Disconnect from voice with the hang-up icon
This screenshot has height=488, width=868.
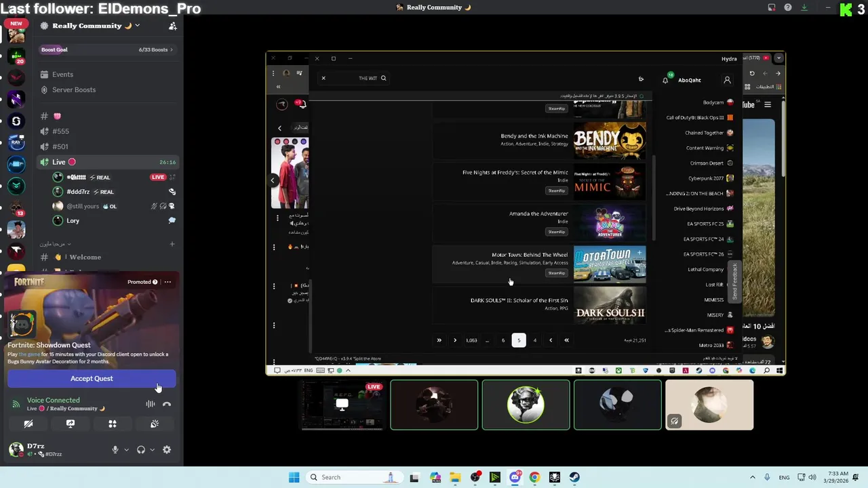(167, 404)
